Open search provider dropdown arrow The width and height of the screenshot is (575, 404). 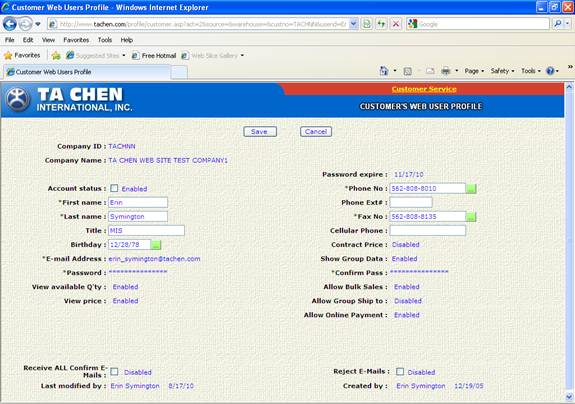[x=567, y=24]
